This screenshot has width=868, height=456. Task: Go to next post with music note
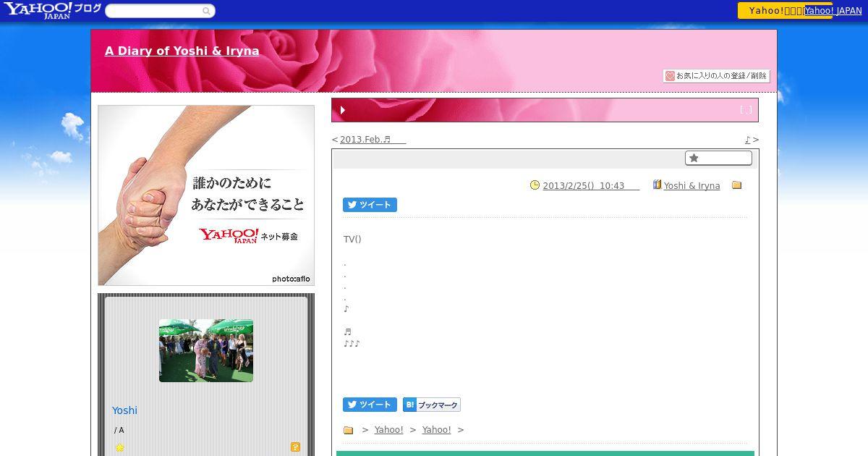pyautogui.click(x=748, y=140)
